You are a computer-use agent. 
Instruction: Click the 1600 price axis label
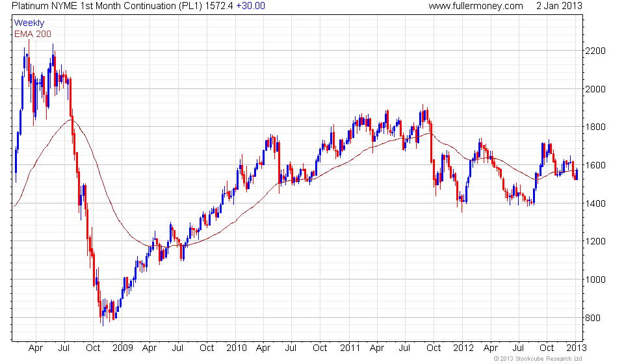(x=595, y=165)
